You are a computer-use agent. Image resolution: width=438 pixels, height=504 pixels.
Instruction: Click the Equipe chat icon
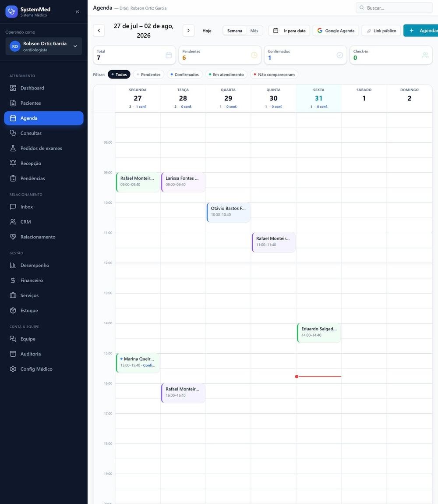point(13,339)
